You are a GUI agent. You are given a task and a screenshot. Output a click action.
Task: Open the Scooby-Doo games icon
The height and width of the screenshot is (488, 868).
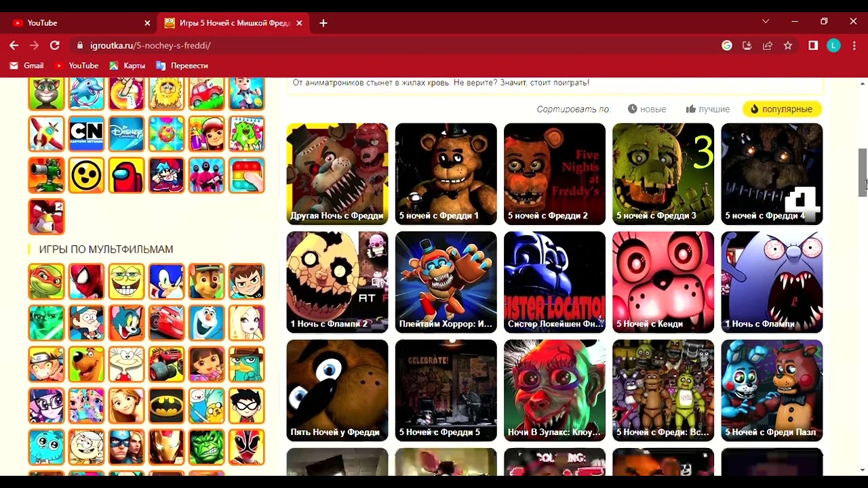click(x=86, y=364)
